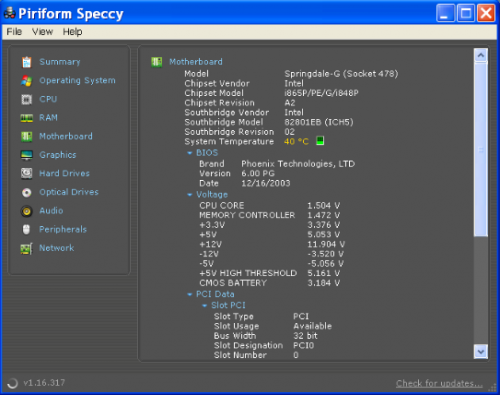
Task: Open the File menu
Action: (14, 32)
